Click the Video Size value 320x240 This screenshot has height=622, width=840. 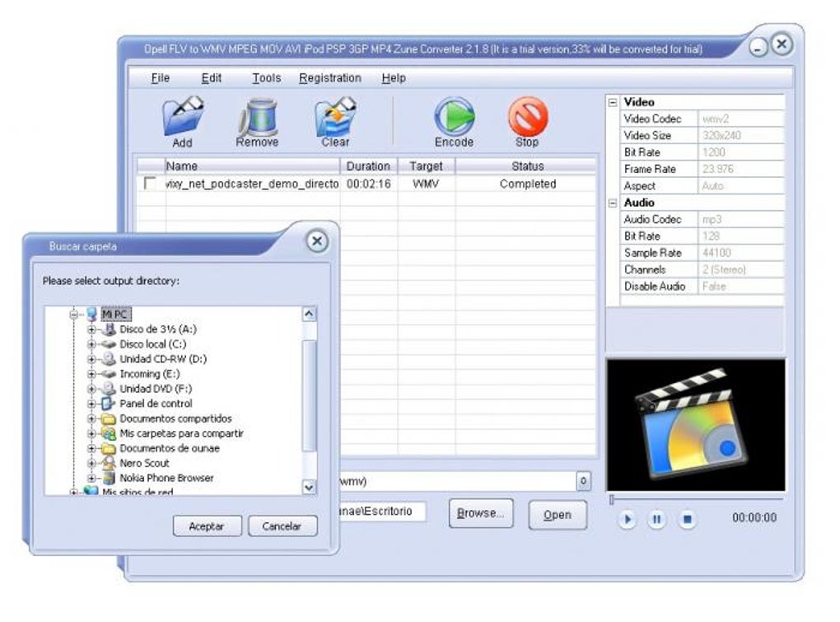point(741,136)
